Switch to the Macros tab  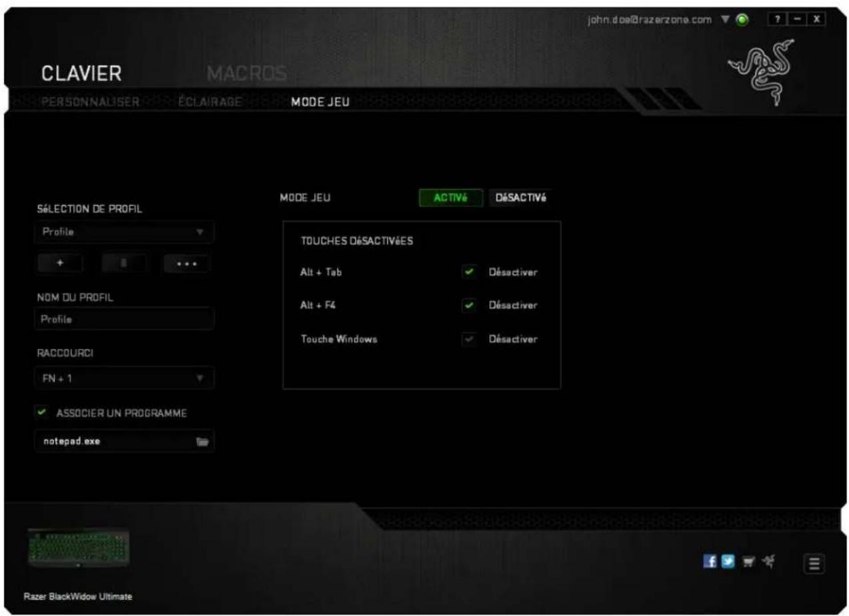(x=247, y=73)
